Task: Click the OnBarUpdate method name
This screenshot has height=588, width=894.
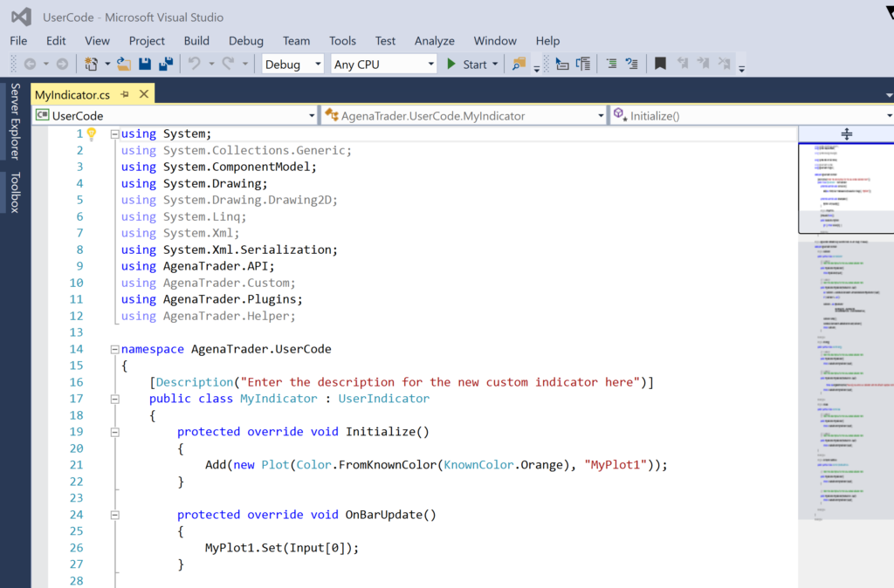Action: point(384,515)
